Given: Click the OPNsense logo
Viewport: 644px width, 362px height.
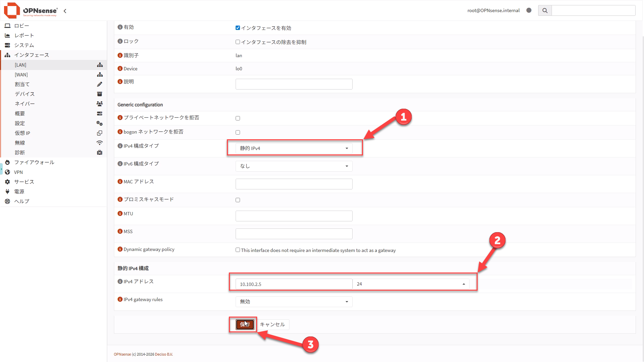Looking at the screenshot, I should [31, 10].
